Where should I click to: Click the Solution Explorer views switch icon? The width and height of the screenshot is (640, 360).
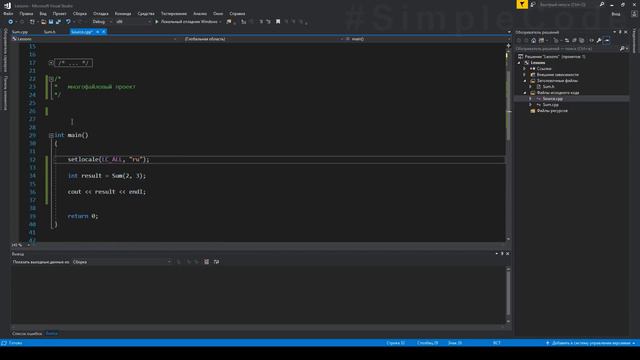(x=542, y=40)
